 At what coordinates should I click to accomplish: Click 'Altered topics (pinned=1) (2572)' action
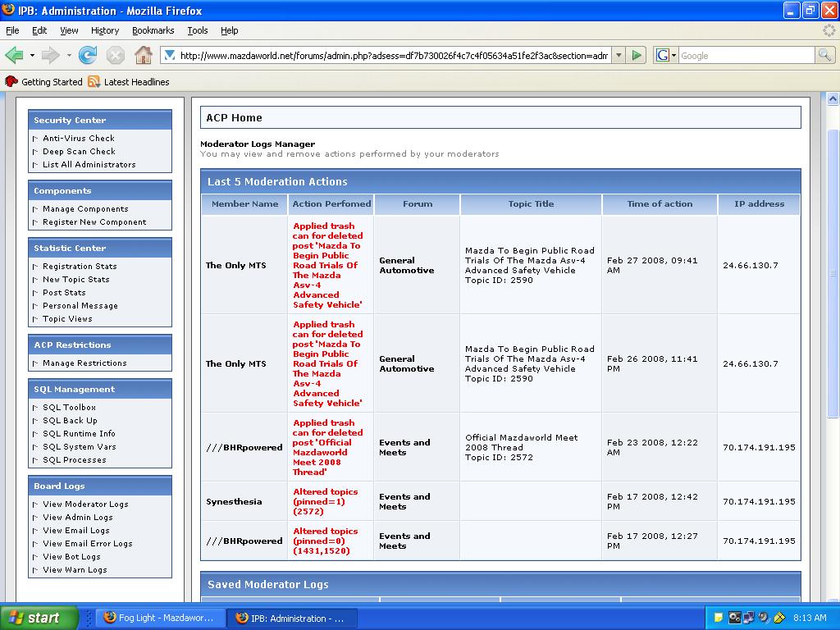[325, 501]
